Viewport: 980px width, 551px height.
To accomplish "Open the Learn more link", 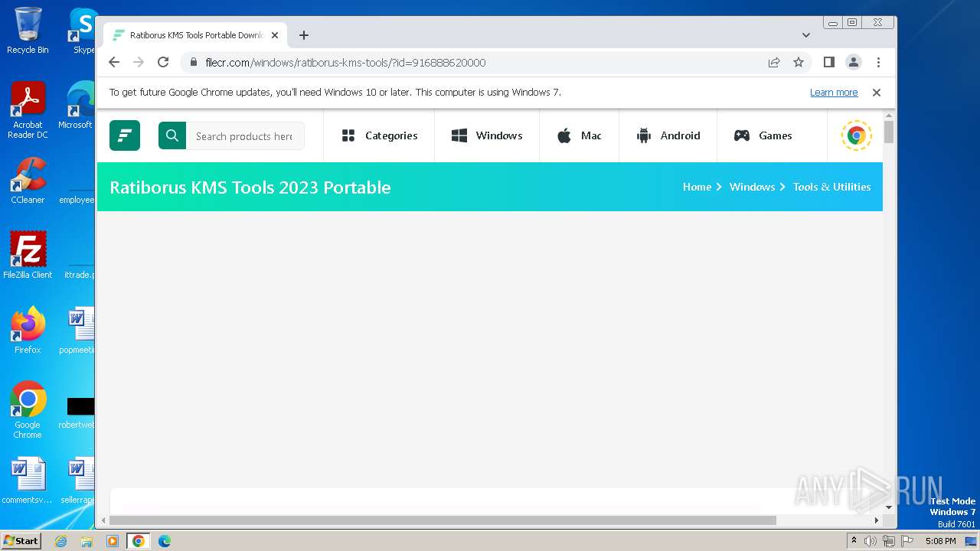I will tap(834, 93).
